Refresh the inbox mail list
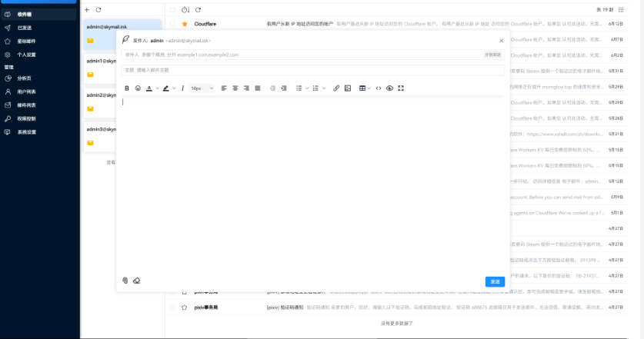 tap(198, 10)
